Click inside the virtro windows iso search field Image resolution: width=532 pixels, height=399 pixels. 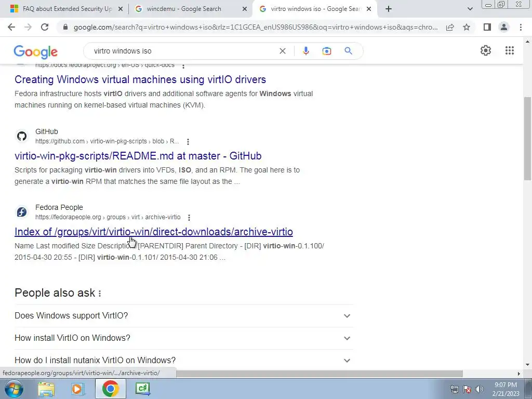click(183, 51)
